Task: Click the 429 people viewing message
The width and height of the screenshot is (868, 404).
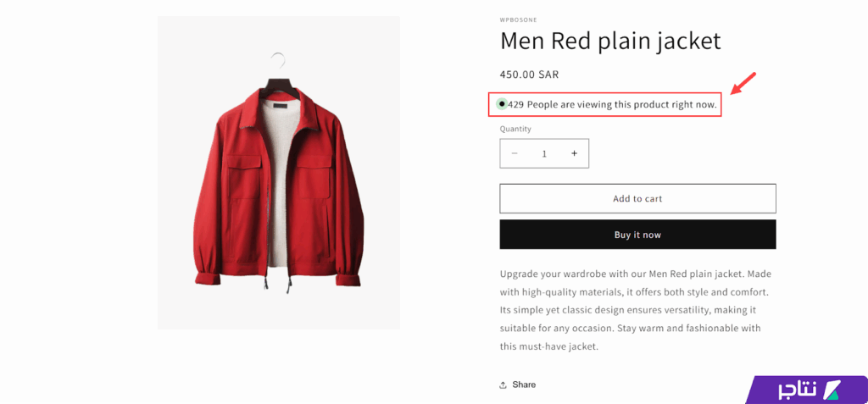Action: tap(612, 105)
